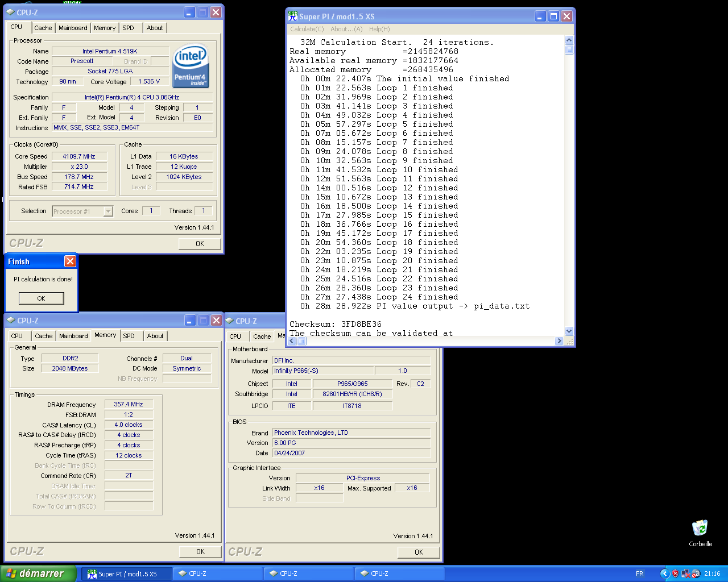Click Super PI horizontal scrollbar left arrow
This screenshot has height=582, width=728.
(292, 341)
